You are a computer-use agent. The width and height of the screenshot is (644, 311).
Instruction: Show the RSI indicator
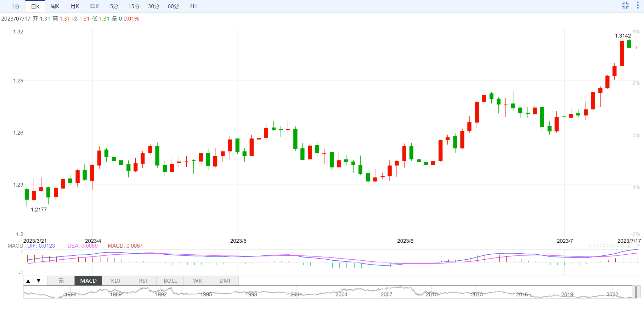(x=143, y=281)
